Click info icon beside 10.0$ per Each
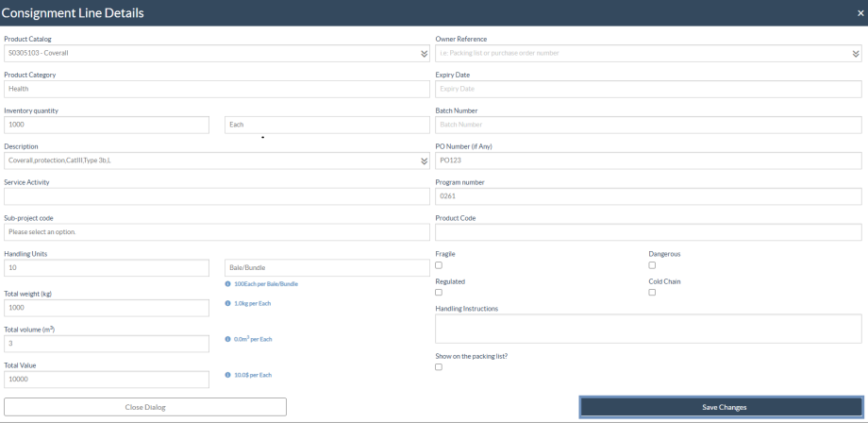Screen dimensions: 868x423 tap(227, 375)
